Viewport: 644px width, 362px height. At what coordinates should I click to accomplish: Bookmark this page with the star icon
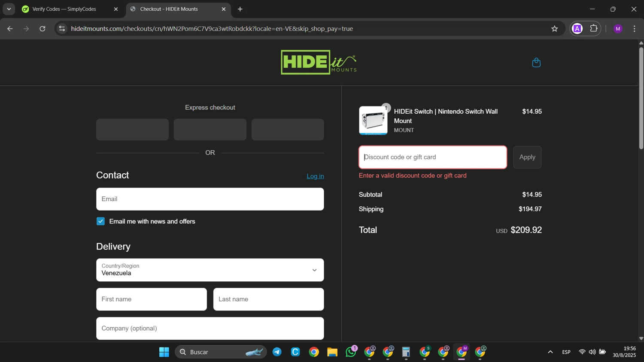[555, 29]
